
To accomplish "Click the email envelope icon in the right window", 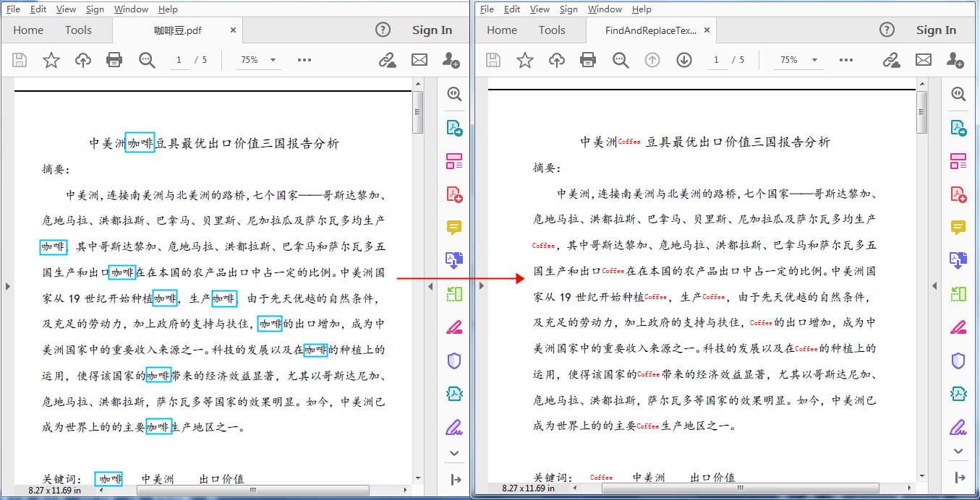I will [923, 60].
